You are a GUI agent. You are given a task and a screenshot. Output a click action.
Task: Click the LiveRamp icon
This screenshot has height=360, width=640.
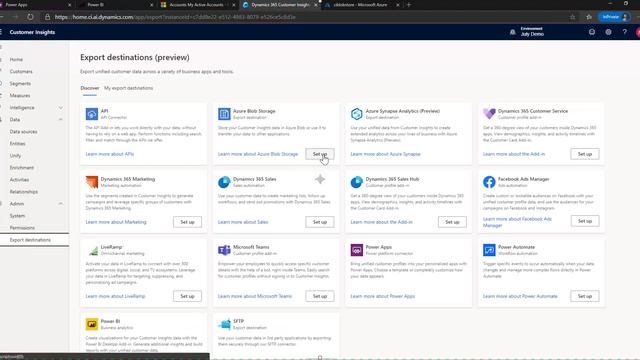[93, 250]
